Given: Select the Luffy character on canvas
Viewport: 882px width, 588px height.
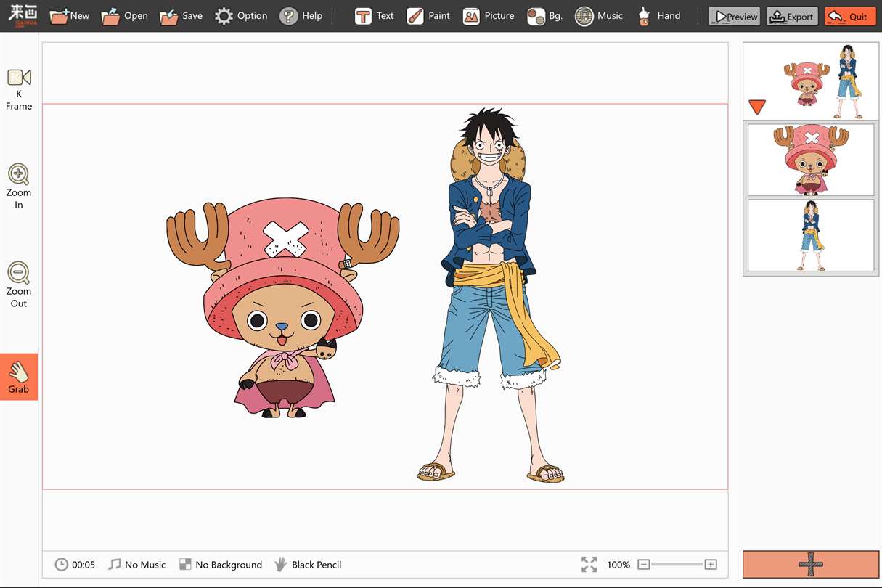Looking at the screenshot, I should pyautogui.click(x=491, y=295).
